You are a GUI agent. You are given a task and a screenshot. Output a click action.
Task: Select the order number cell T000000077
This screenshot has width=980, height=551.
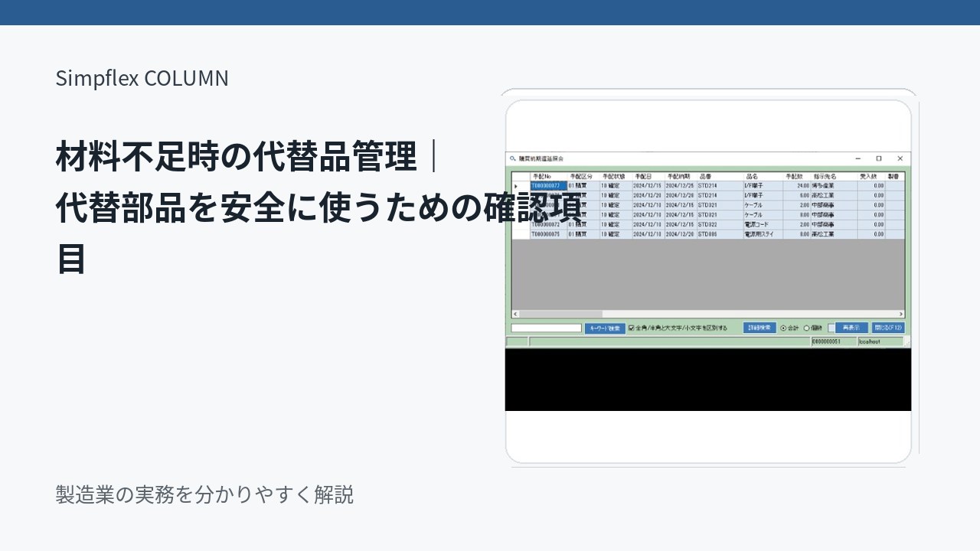tap(549, 186)
